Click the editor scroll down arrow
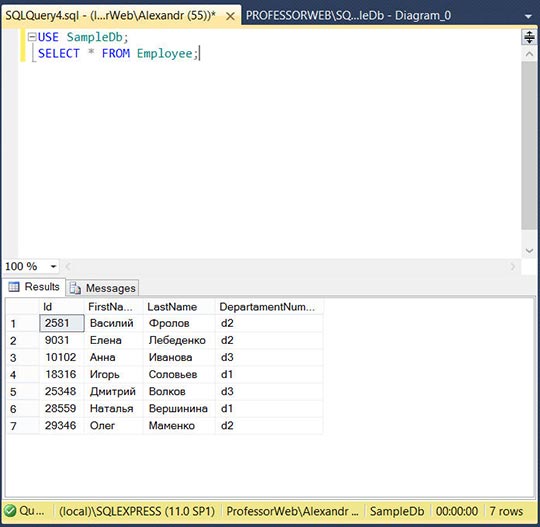Image resolution: width=540 pixels, height=527 pixels. [529, 250]
